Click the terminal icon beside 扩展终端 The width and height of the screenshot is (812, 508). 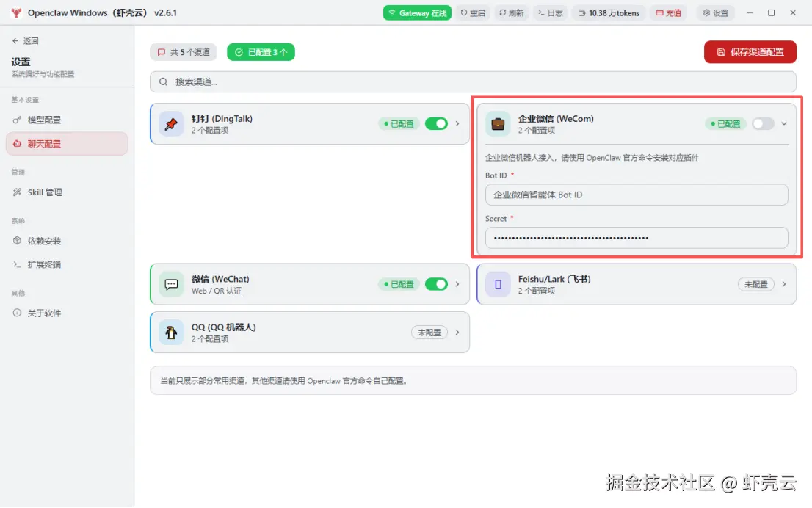coord(17,264)
